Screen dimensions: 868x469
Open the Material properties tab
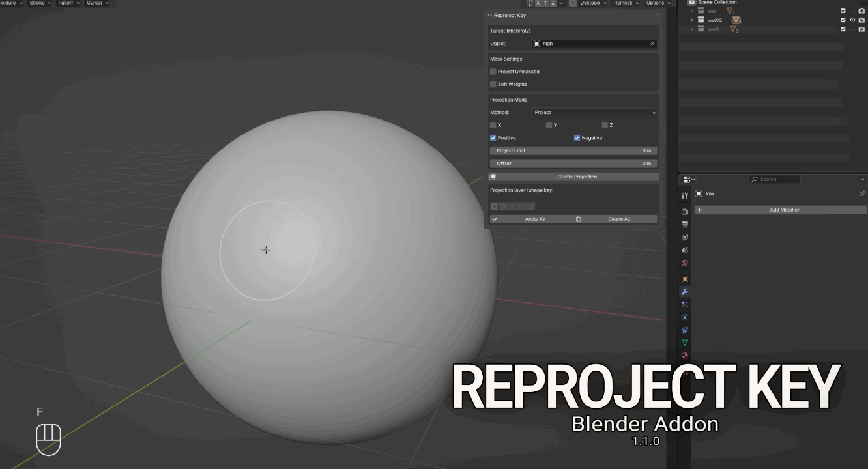pos(685,356)
